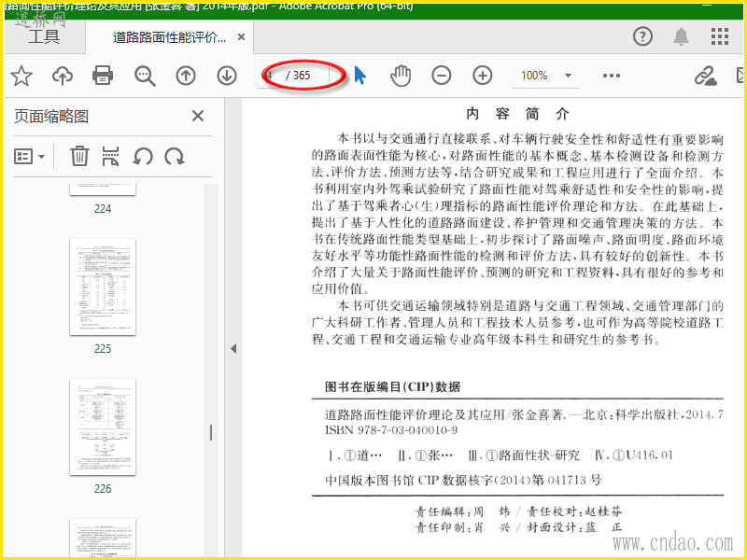Switch to the 道路路面性能评价 document tab

(x=169, y=37)
